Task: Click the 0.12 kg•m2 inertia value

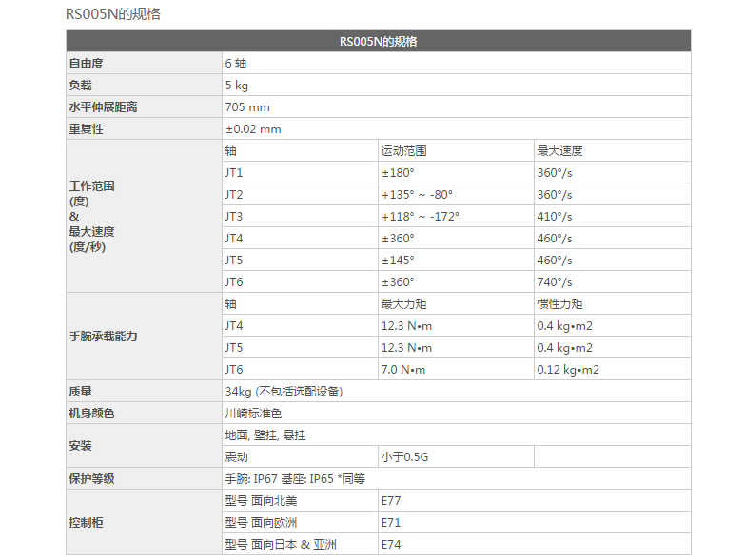Action: (x=568, y=370)
